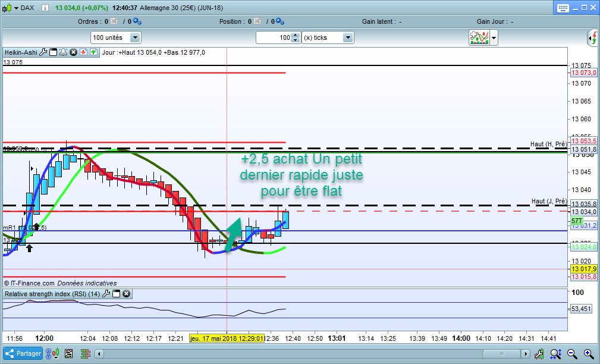
Task: Click the 'Gain Jour' label
Action: [x=492, y=21]
